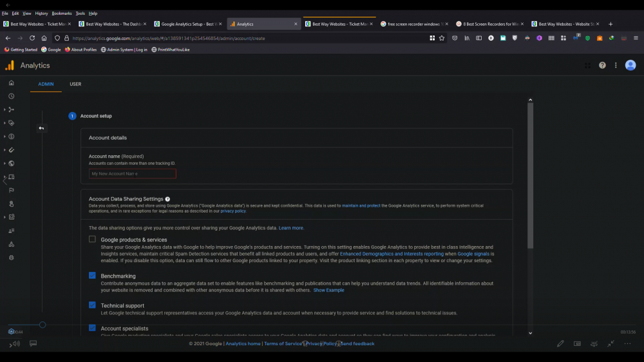Open the Bookmarks menu in menu bar
Viewport: 644px width, 362px height.
[x=62, y=13]
